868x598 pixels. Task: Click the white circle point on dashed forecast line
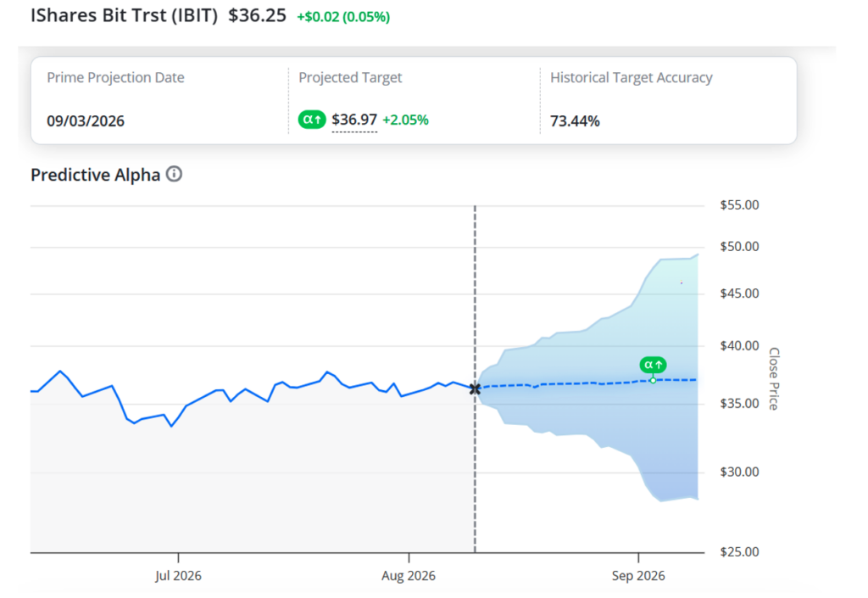coord(654,380)
